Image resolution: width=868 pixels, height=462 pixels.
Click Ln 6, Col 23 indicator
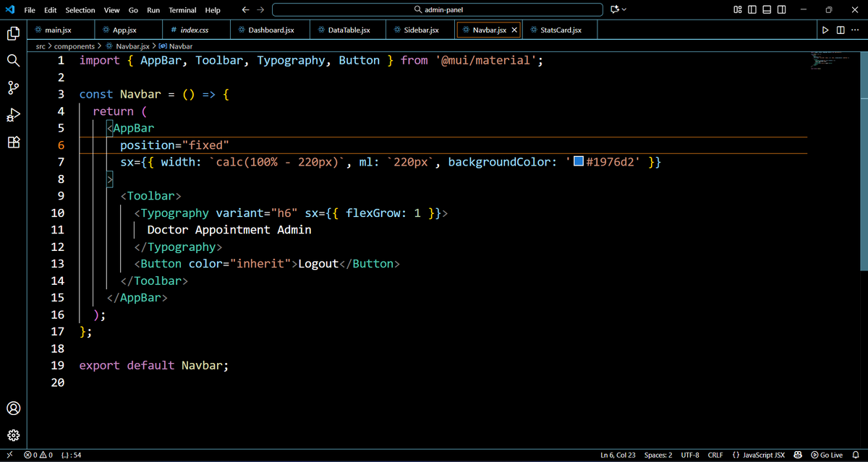pyautogui.click(x=618, y=455)
